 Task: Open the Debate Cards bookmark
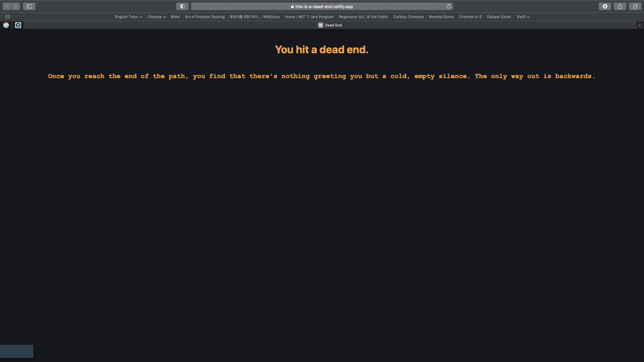[x=499, y=17]
